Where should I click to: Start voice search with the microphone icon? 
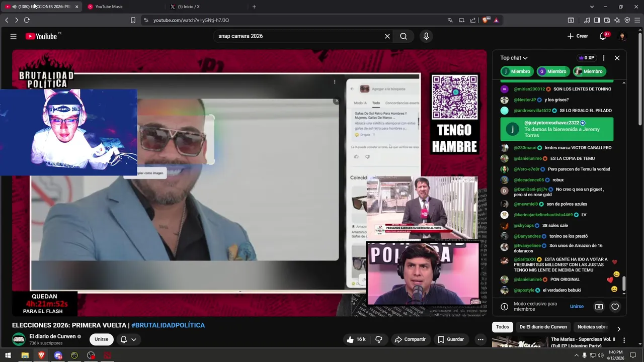click(426, 36)
